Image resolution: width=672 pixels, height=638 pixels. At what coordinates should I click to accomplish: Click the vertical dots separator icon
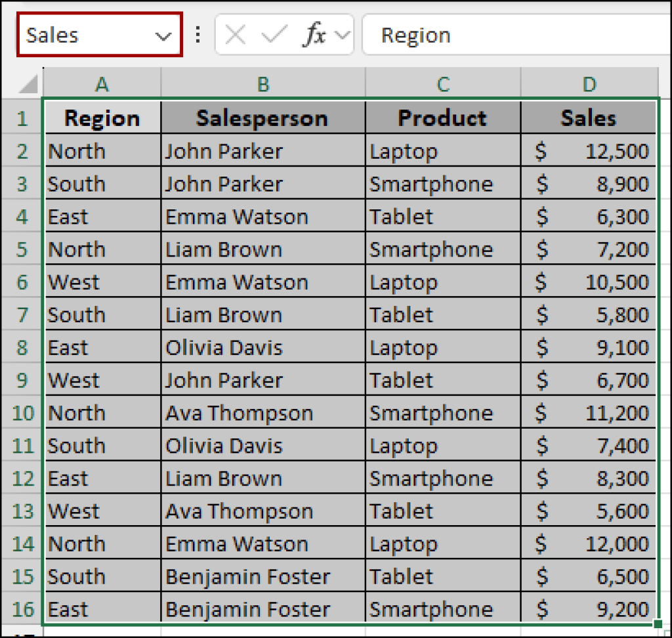click(x=198, y=34)
